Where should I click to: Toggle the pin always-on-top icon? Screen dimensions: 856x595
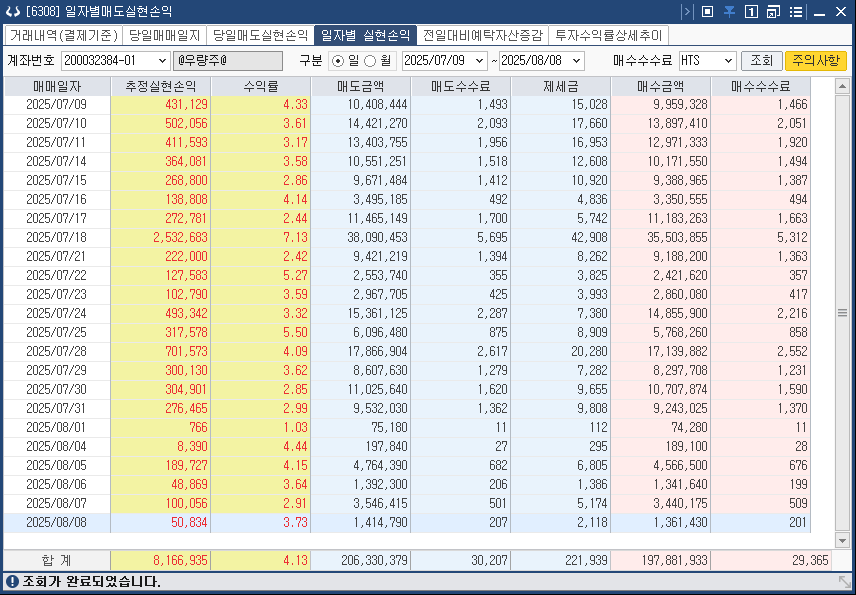point(730,12)
